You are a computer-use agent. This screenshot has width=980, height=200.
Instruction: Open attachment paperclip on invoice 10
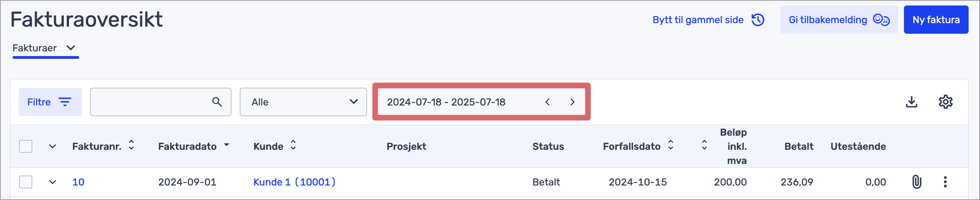point(916,182)
